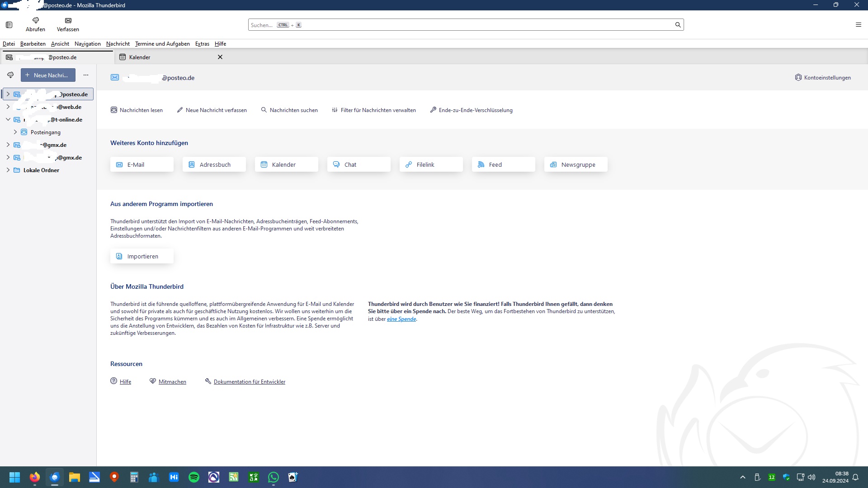The width and height of the screenshot is (868, 488).
Task: Switch to the Kalender tab
Action: click(x=140, y=57)
